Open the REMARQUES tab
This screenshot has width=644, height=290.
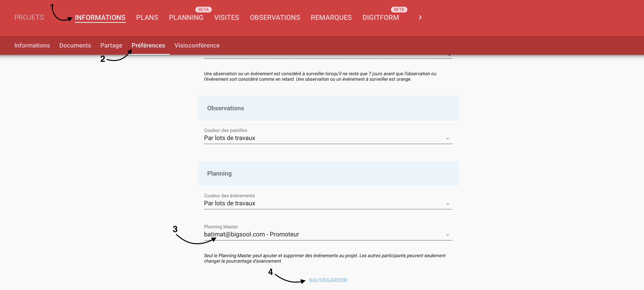click(x=331, y=17)
